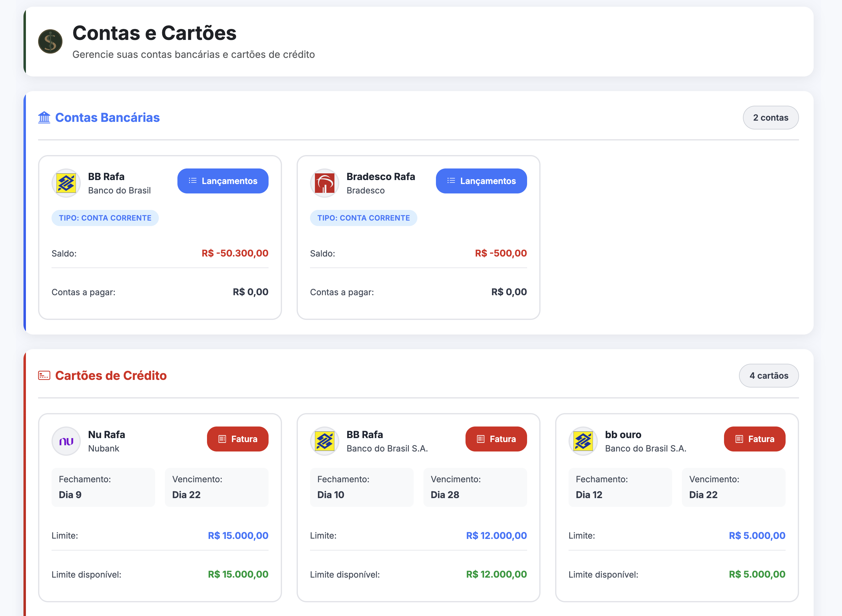Screen dimensions: 842x616
Task: Click Banco do Brasil logo on BB Rafa account
Action: click(66, 183)
